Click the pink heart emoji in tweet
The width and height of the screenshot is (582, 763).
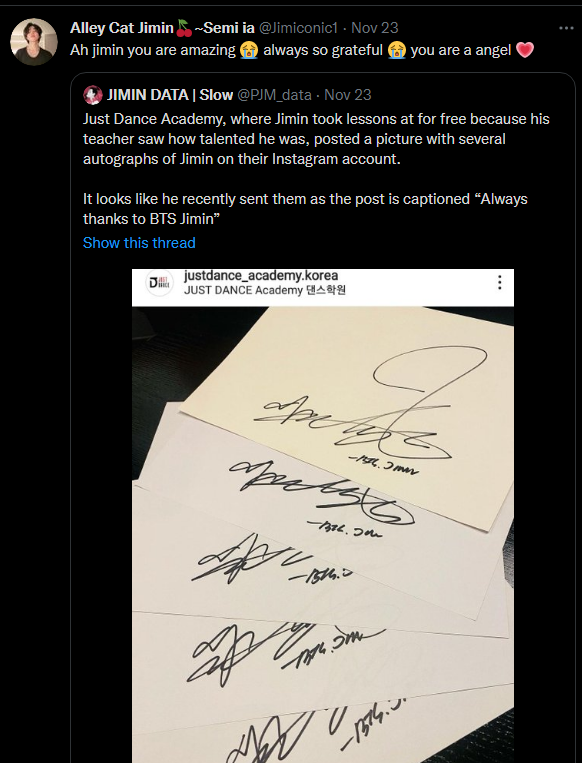coord(525,50)
